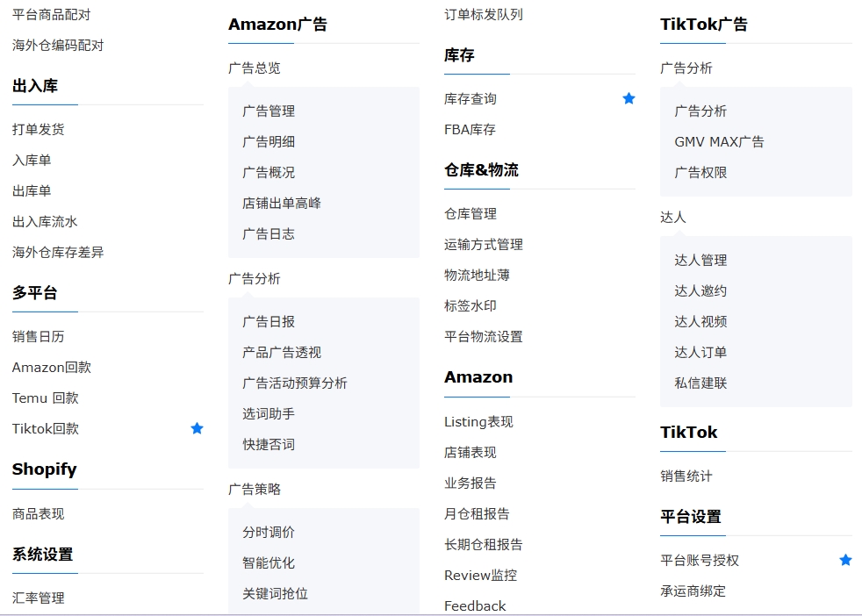
Task: Open 长期仓租报告
Action: coord(484,545)
